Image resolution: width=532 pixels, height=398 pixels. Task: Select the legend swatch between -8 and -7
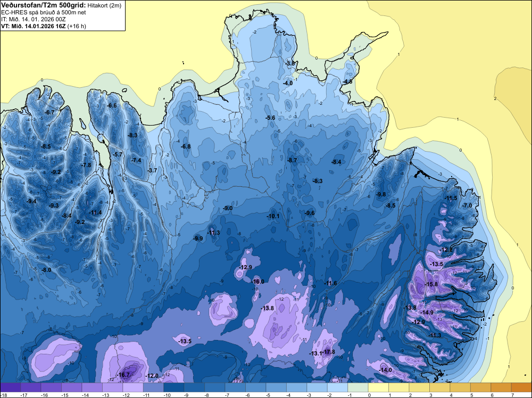(215, 387)
